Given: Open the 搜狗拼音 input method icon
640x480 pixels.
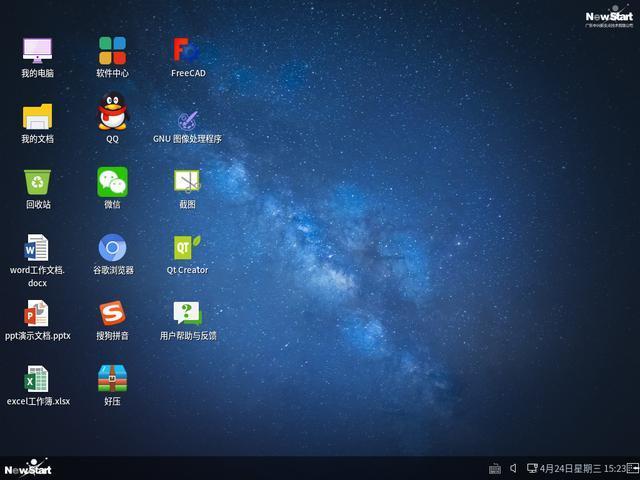Looking at the screenshot, I should click(x=112, y=313).
